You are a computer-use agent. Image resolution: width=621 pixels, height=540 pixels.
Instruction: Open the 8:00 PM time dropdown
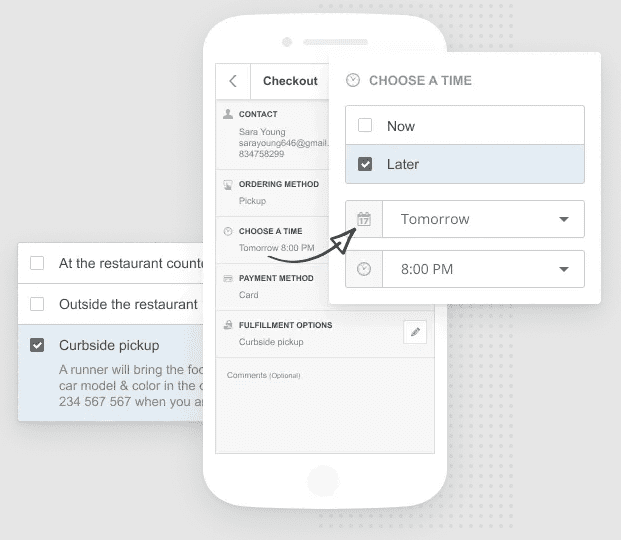click(483, 269)
